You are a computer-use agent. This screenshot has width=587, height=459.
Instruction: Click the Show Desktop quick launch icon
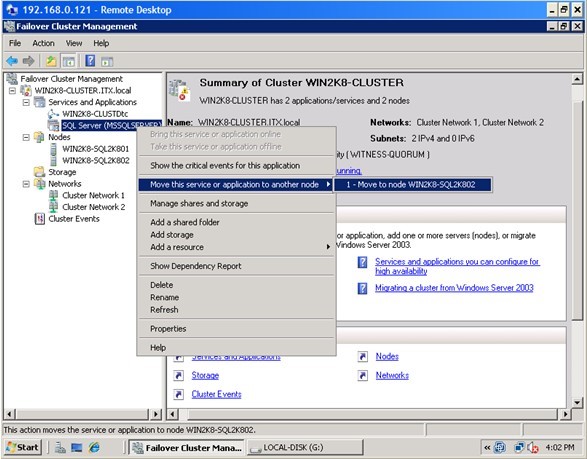click(x=77, y=447)
